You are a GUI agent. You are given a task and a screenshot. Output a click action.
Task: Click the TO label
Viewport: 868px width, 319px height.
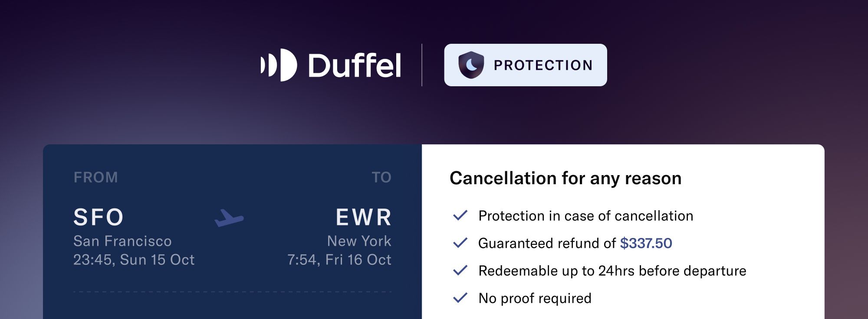point(381,177)
